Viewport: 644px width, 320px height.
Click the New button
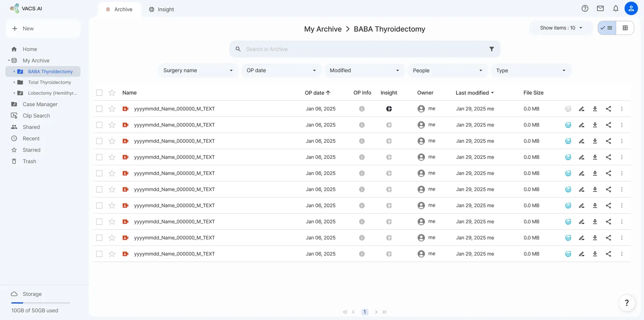[43, 29]
